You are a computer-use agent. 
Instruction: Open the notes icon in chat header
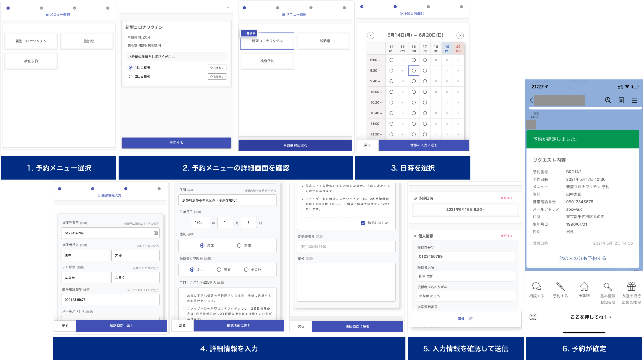621,100
